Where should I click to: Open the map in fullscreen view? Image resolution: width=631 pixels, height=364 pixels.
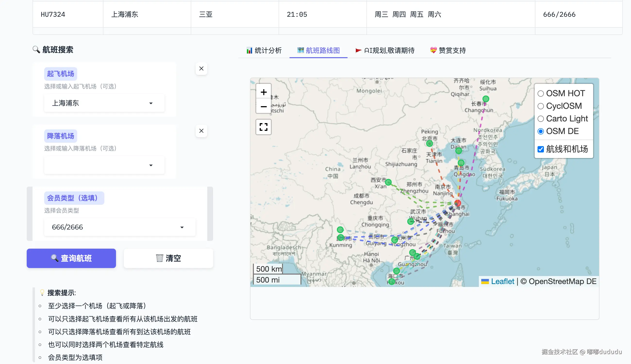point(263,127)
